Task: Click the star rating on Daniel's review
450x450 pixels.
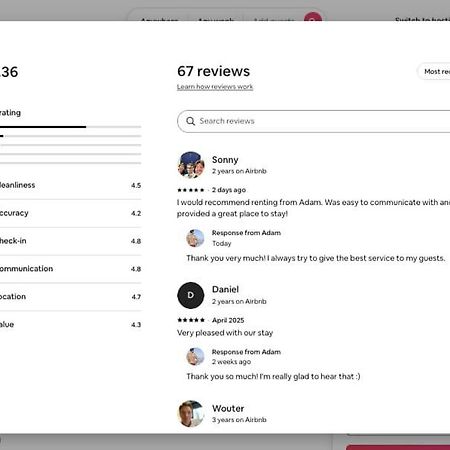Action: [191, 320]
